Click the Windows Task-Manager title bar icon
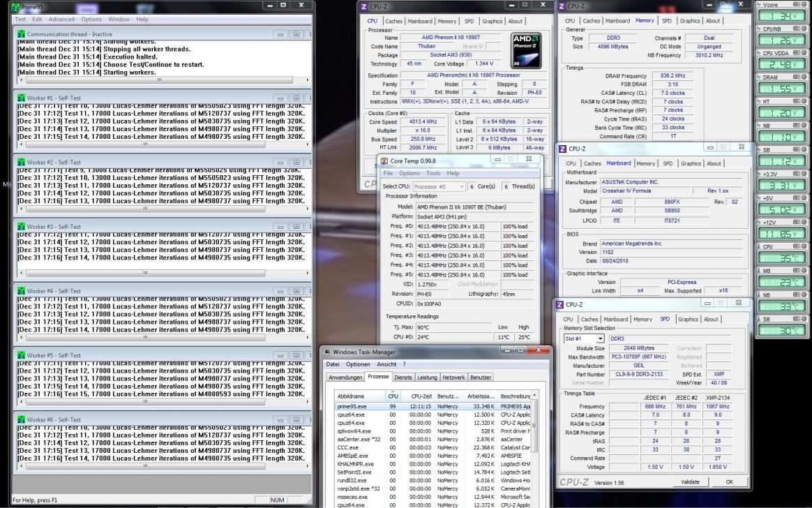Screen dimensions: 812x508 point(327,352)
